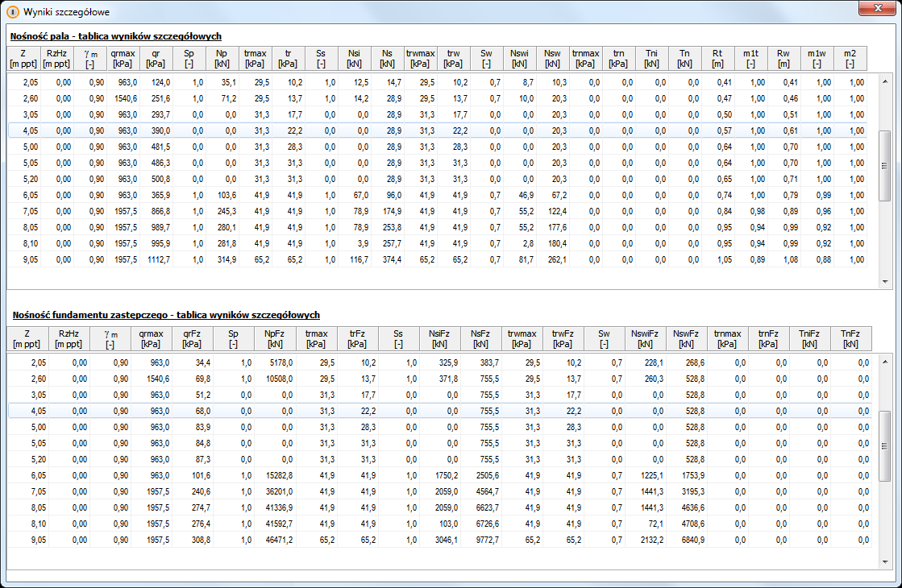The width and height of the screenshot is (902, 588).
Task: Click the lower table's vertical scrollbar thumb
Action: [883, 445]
